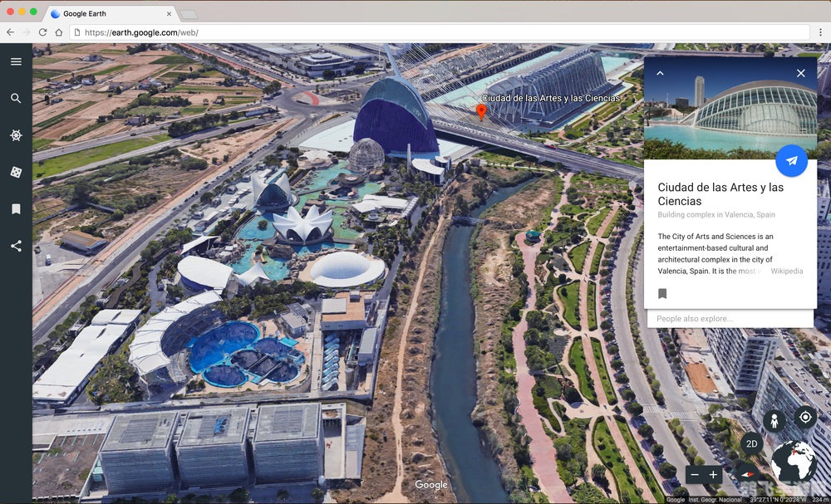Save Ciudad de las Artes with bookmark icon
The height and width of the screenshot is (504, 831).
[661, 293]
